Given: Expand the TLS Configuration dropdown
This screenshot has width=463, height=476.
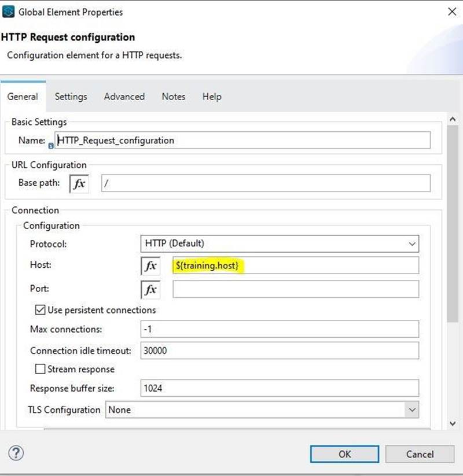Looking at the screenshot, I should (262, 409).
